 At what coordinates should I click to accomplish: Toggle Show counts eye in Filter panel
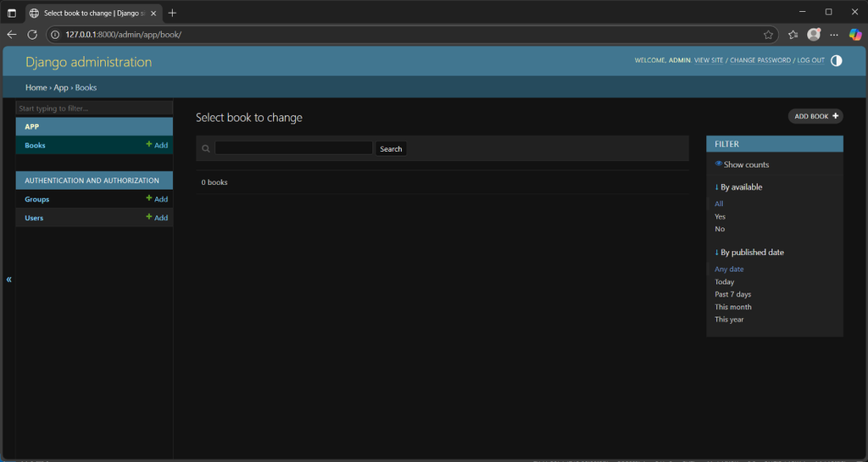point(719,164)
